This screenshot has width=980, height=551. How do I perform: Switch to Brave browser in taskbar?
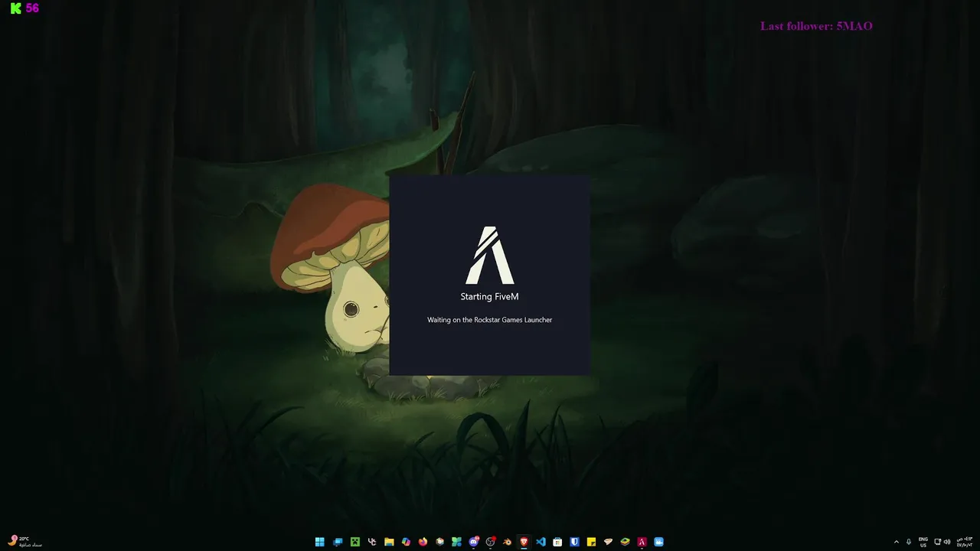click(x=524, y=542)
